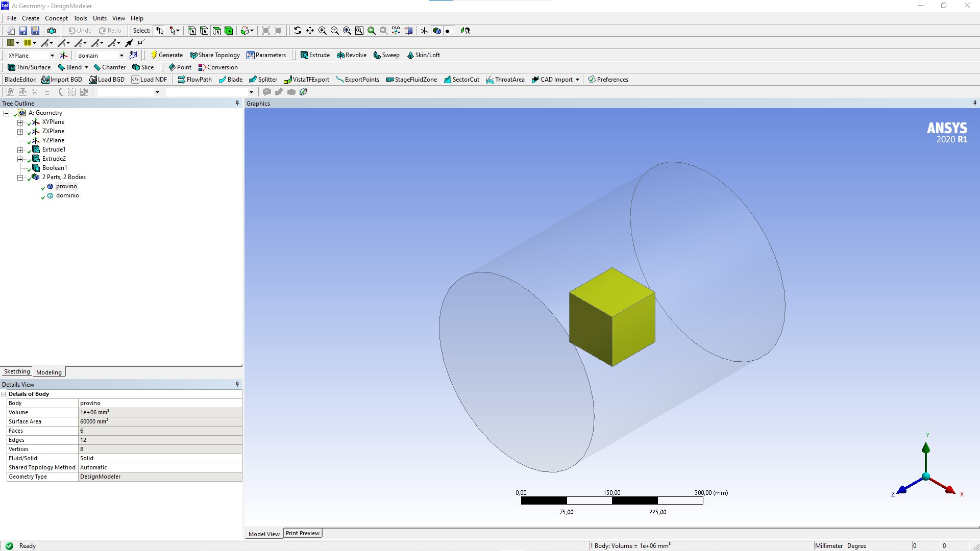Click the Sweep tool
The image size is (980, 551).
point(386,55)
